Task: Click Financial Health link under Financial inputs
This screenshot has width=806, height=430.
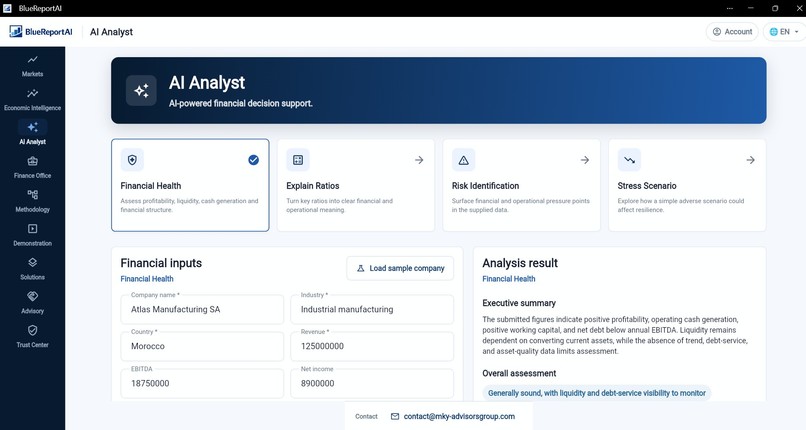Action: 147,278
